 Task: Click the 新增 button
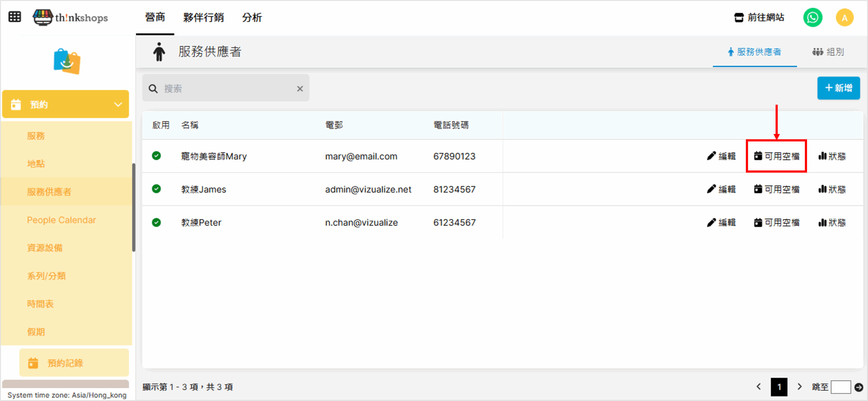(838, 88)
